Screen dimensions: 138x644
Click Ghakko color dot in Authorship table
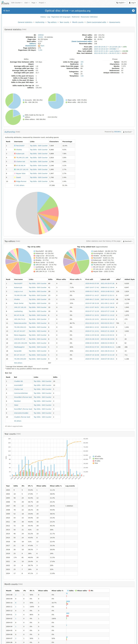(x=15, y=150)
